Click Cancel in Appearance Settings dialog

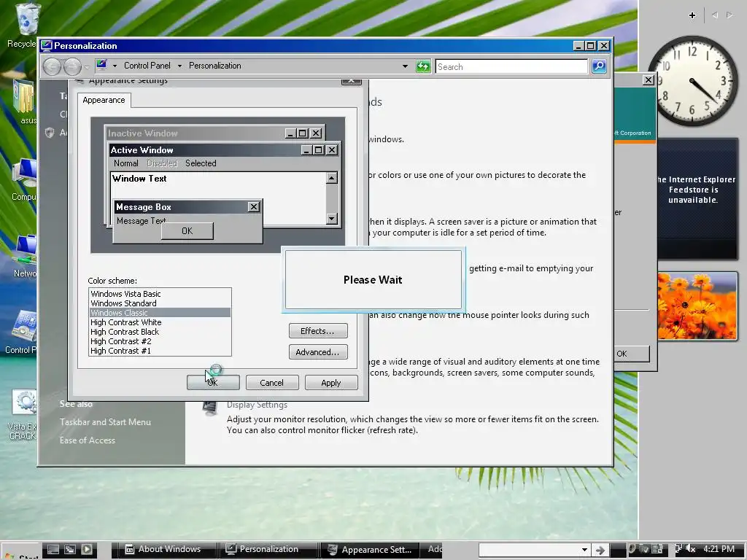(x=271, y=382)
